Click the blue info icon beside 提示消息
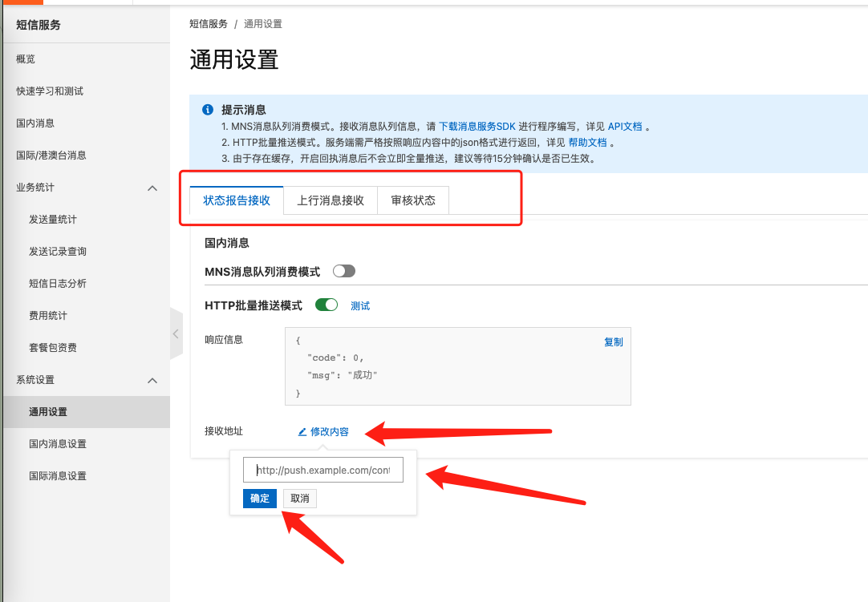 click(208, 110)
